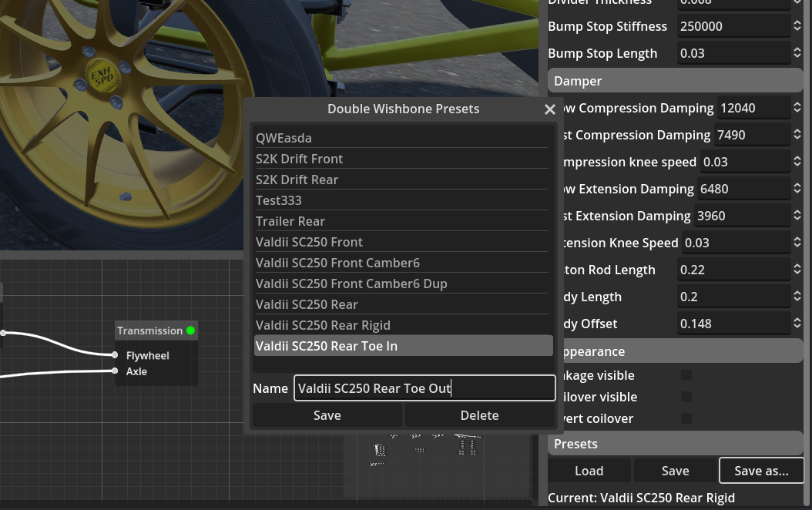Click the Fast Compression Damping value 7490
Image resolution: width=812 pixels, height=510 pixels.
pyautogui.click(x=753, y=135)
